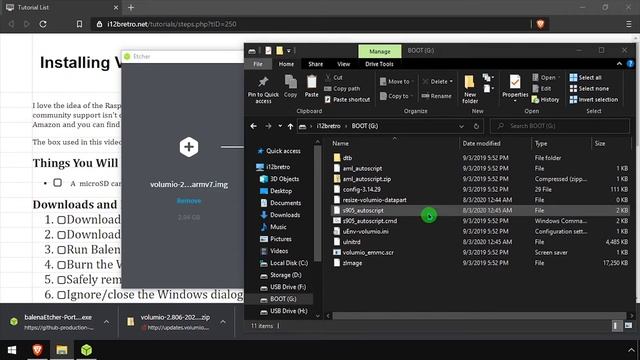Click Cut in the Clipboard group
Screen dimensions: 640x360
click(x=334, y=77)
